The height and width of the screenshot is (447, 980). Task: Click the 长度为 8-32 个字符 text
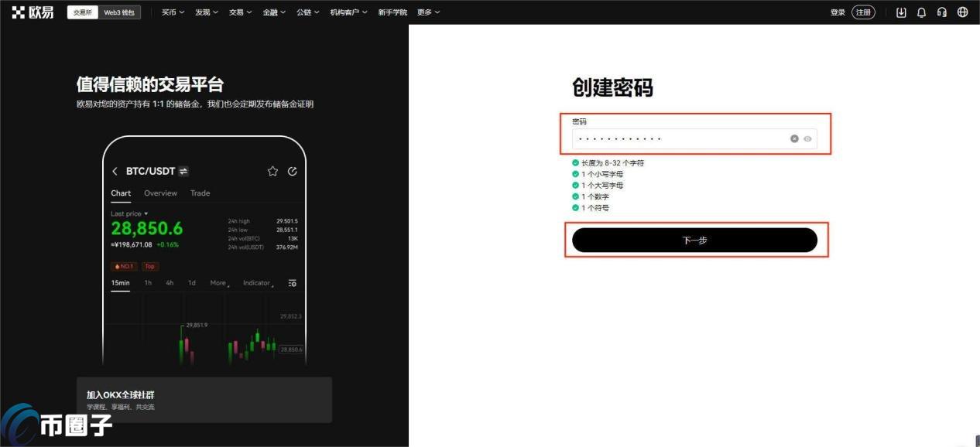613,163
